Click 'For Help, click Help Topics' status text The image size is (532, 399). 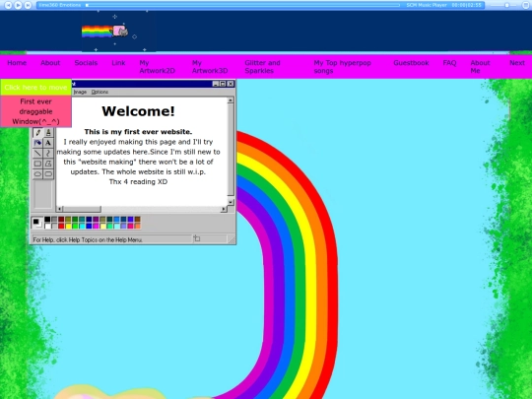[88, 239]
